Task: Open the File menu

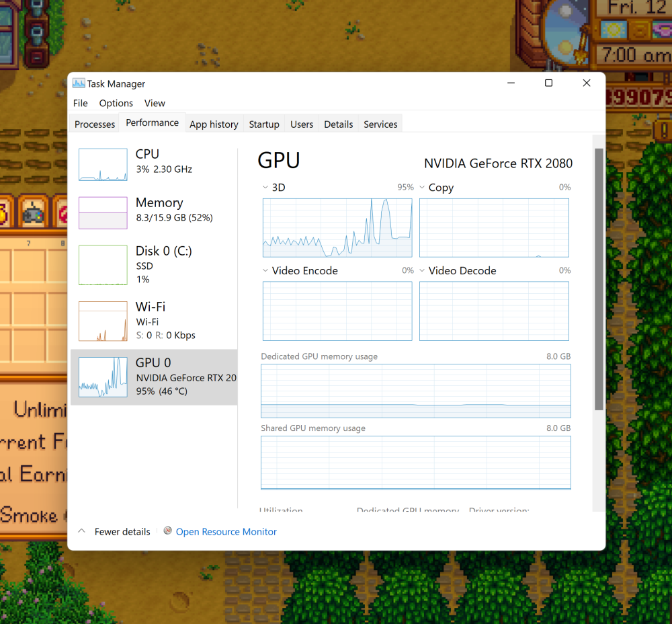Action: (x=80, y=103)
